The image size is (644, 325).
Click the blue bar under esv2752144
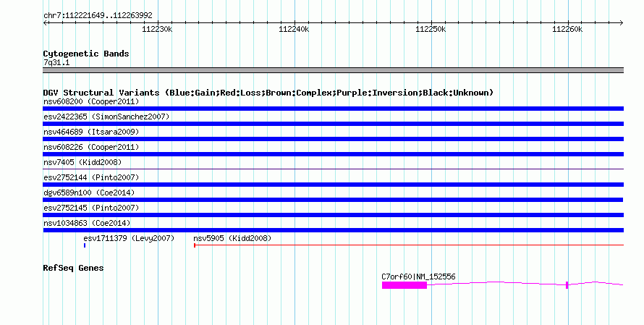pos(333,185)
